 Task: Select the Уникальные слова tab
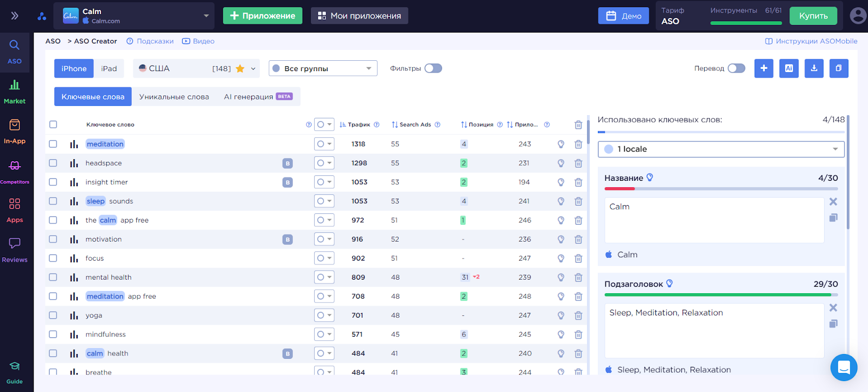pyautogui.click(x=174, y=97)
